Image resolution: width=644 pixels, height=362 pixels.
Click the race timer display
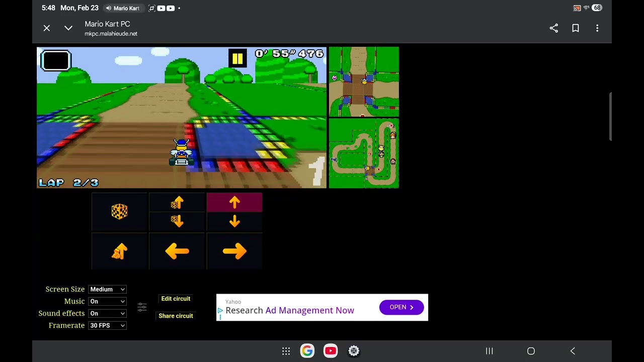coord(289,54)
